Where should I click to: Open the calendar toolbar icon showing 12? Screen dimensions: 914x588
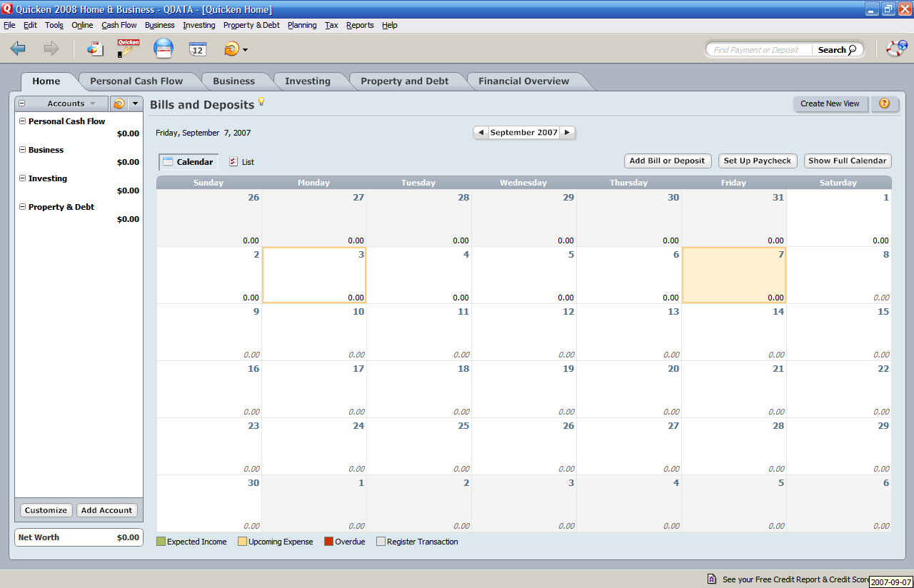click(198, 49)
